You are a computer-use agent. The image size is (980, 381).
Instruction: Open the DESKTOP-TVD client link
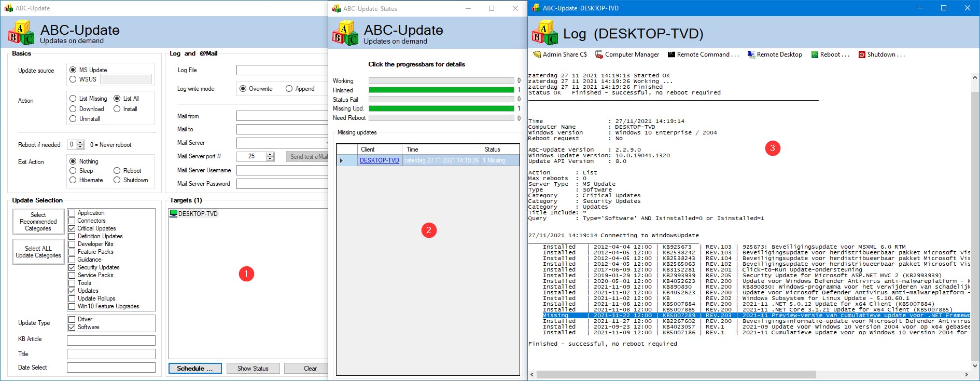coord(380,160)
